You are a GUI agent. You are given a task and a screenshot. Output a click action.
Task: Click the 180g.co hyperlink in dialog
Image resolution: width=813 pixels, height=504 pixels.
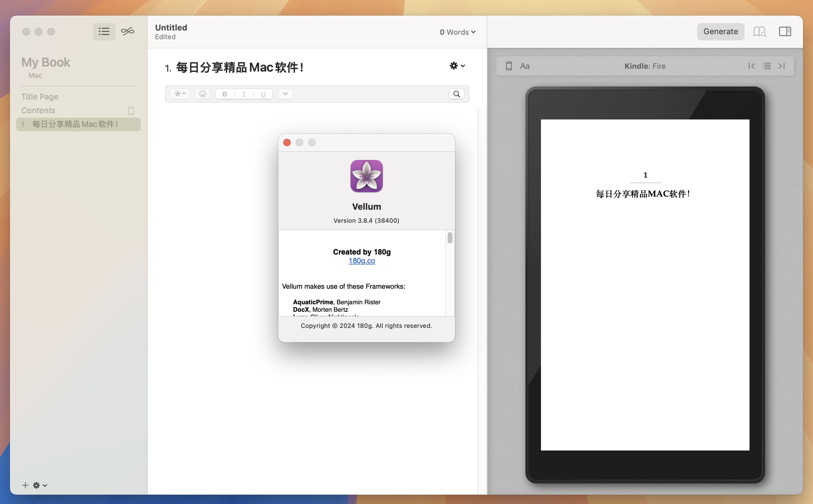coord(362,261)
